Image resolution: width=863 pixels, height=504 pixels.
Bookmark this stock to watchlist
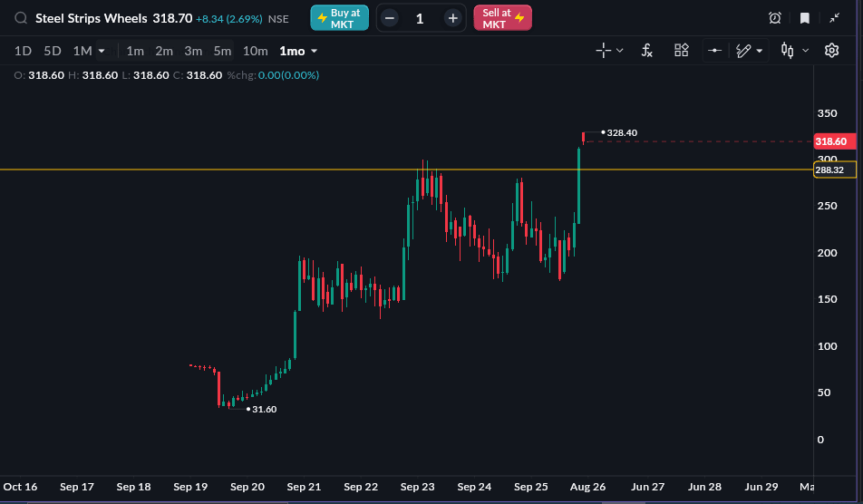click(x=805, y=18)
